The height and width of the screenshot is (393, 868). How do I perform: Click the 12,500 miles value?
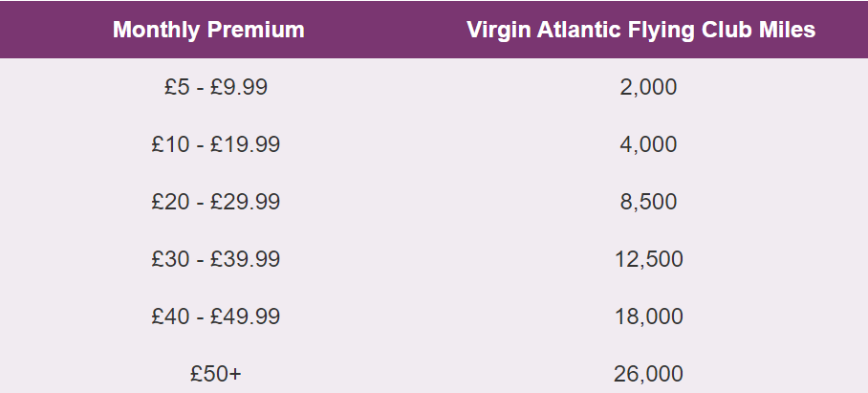coord(649,259)
